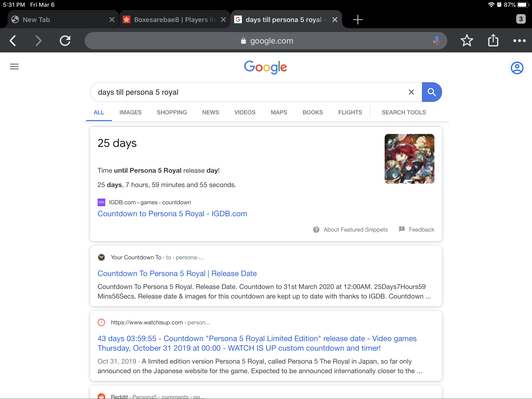
Task: Tap the voice search microphone icon
Action: (x=436, y=41)
